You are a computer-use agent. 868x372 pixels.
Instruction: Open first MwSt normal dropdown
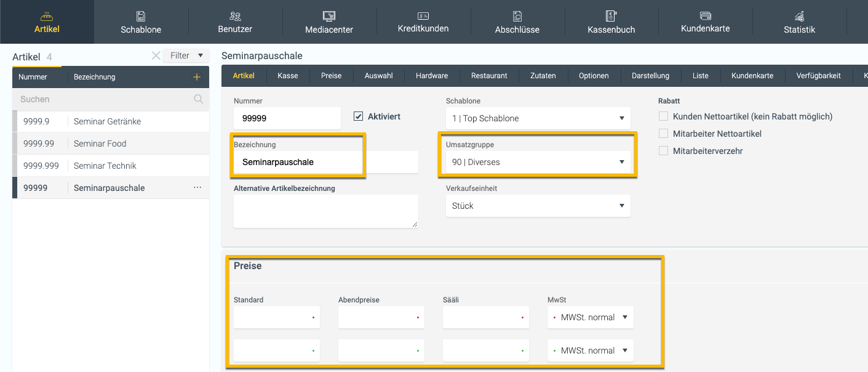[590, 317]
